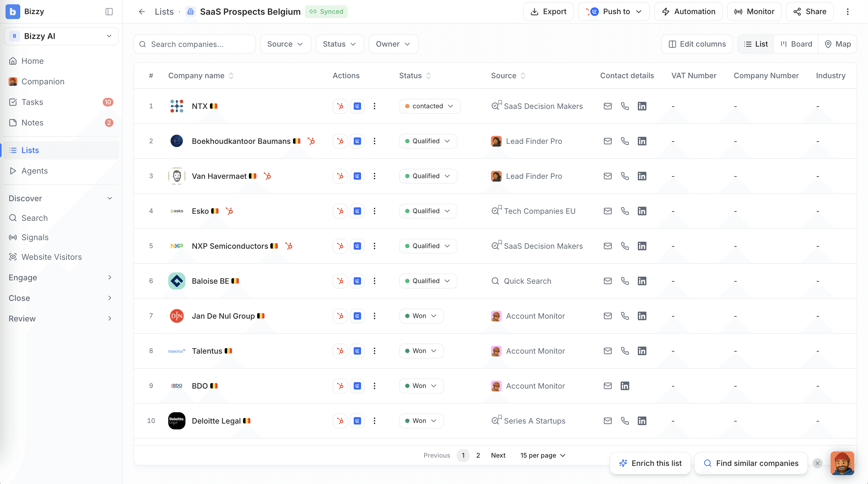Viewport: 868px width, 484px height.
Task: Click HubSpot synced badge next to Van Havermaet name
Action: (x=268, y=176)
